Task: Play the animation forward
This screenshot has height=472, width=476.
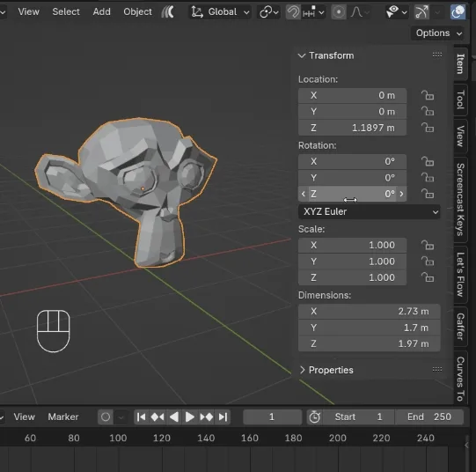Action: click(190, 417)
